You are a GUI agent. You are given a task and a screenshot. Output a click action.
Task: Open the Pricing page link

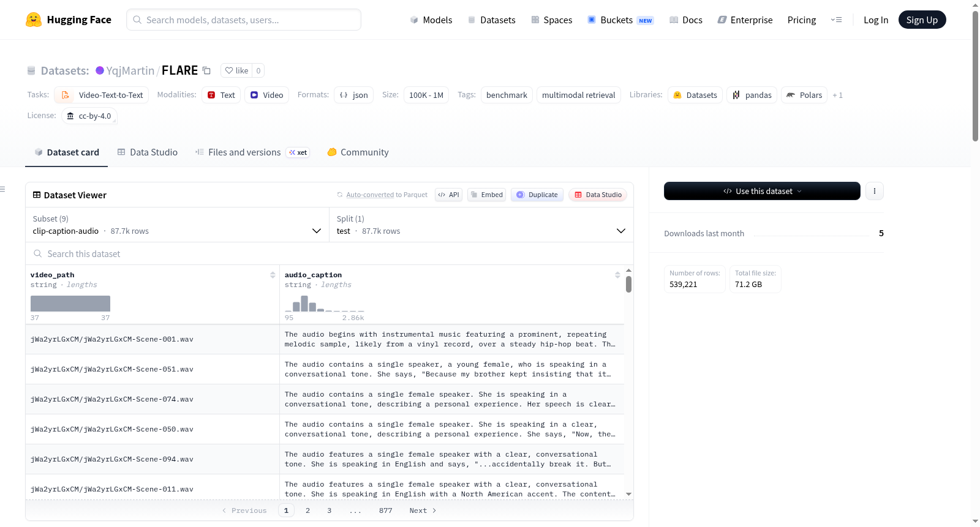(x=802, y=20)
